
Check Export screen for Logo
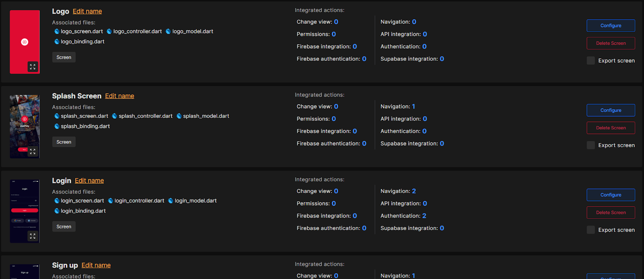pyautogui.click(x=591, y=61)
